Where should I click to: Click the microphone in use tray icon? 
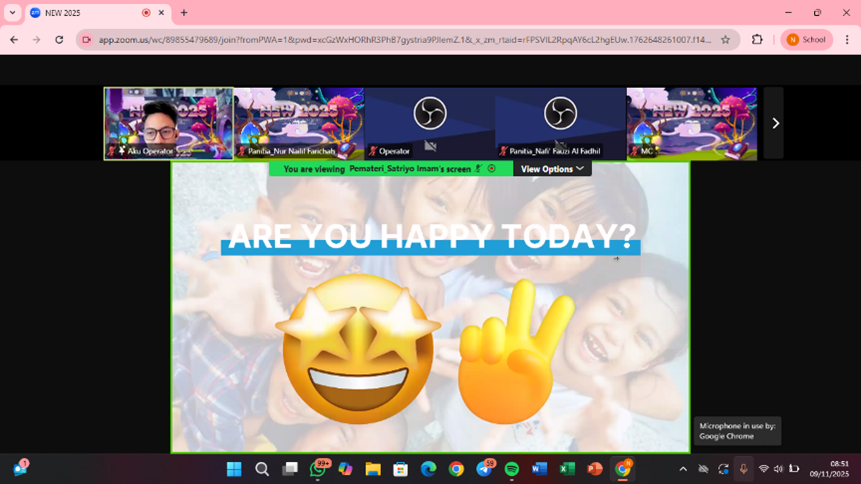tap(743, 469)
